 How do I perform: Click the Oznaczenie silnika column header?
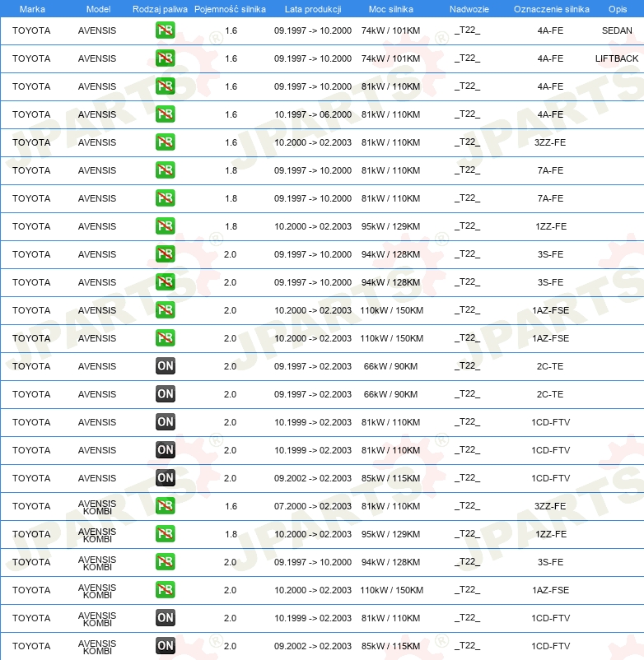551,9
